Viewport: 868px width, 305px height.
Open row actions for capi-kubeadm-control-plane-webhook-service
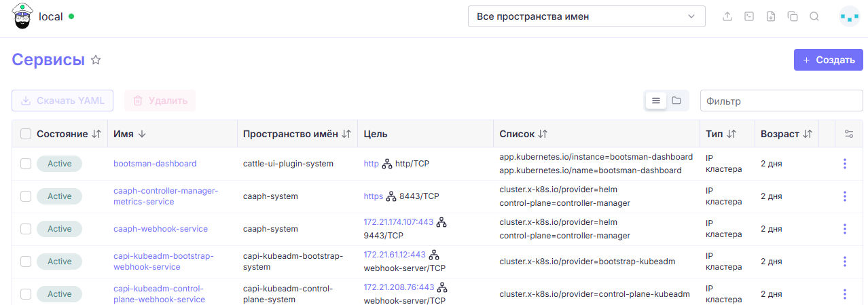click(x=845, y=294)
